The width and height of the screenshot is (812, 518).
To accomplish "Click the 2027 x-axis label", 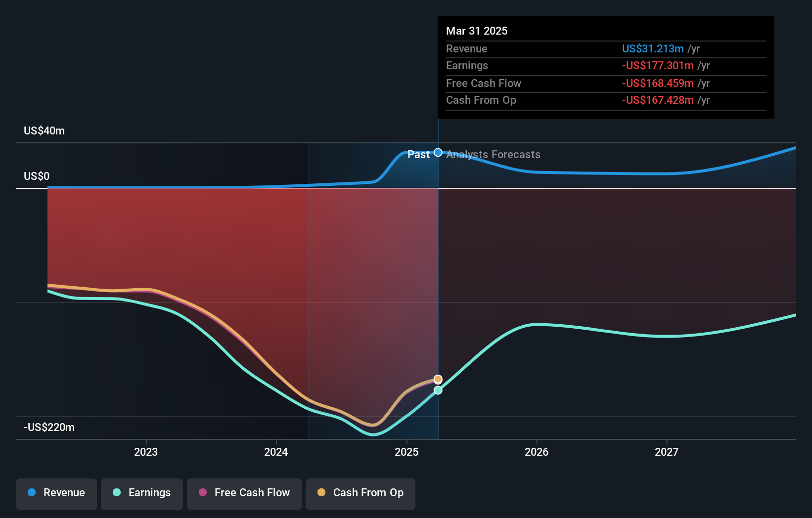I will pyautogui.click(x=667, y=452).
